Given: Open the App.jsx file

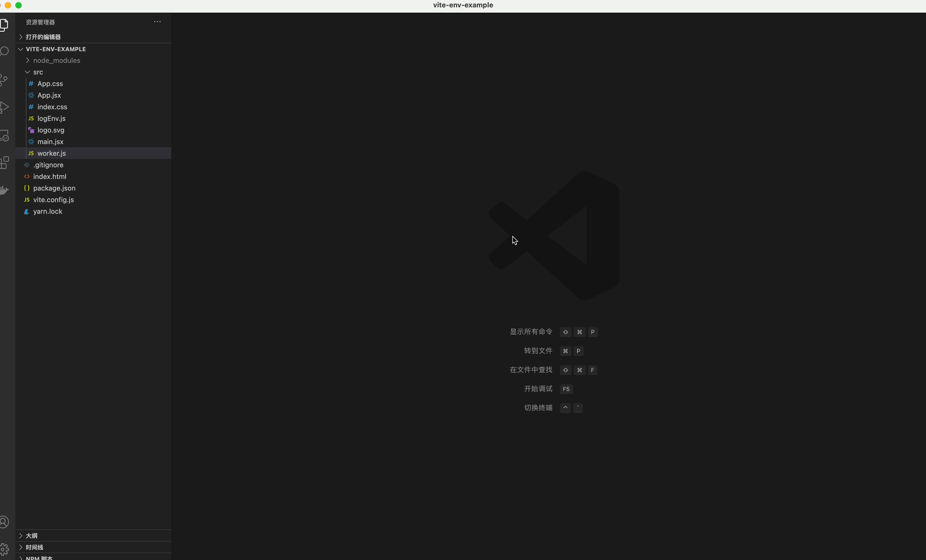Looking at the screenshot, I should (49, 95).
